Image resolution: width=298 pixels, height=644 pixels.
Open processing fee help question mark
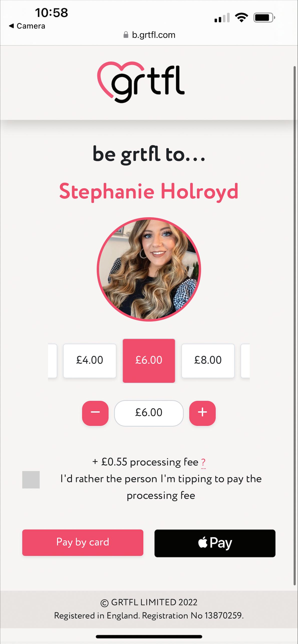pyautogui.click(x=203, y=462)
